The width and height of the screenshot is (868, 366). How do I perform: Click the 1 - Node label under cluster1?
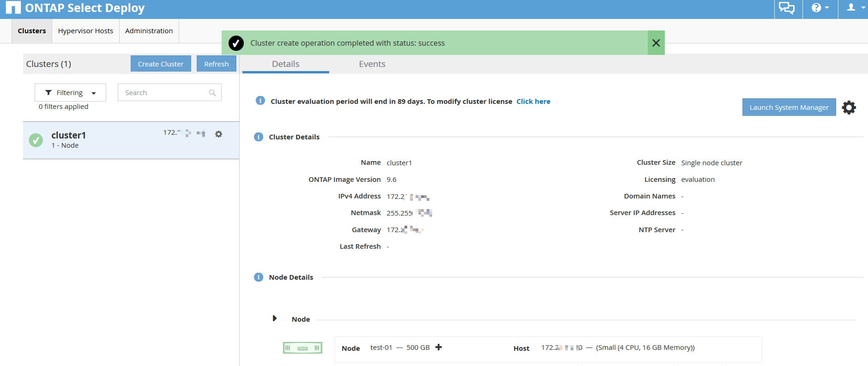65,145
